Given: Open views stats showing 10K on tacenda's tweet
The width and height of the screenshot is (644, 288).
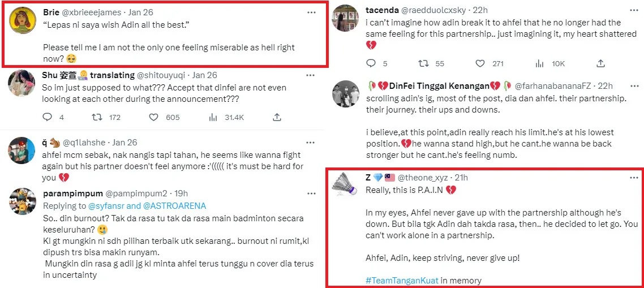Looking at the screenshot, I should 539,63.
